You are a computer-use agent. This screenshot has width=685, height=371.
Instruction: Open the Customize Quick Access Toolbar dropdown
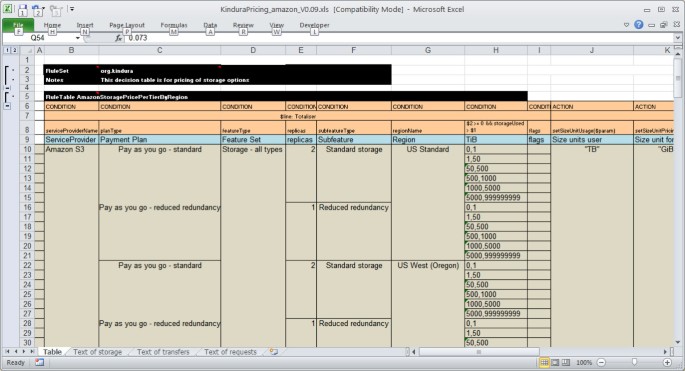pyautogui.click(x=72, y=9)
